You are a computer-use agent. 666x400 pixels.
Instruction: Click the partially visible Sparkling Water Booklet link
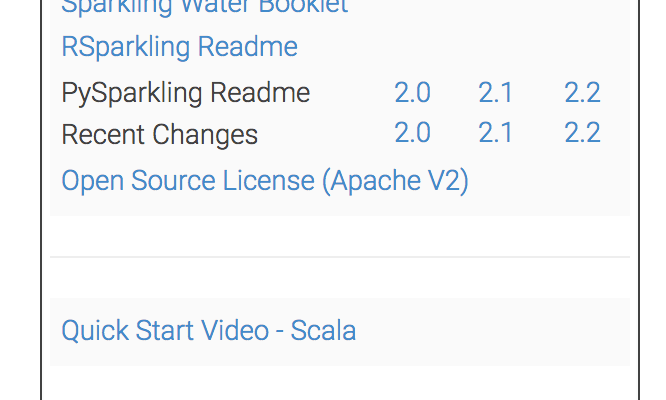(204, 6)
